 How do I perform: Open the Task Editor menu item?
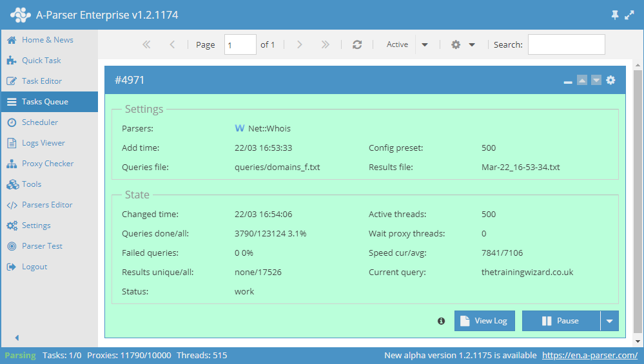42,81
